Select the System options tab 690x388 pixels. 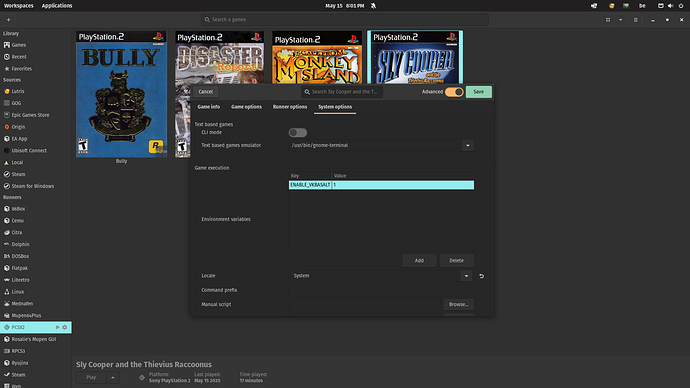335,107
